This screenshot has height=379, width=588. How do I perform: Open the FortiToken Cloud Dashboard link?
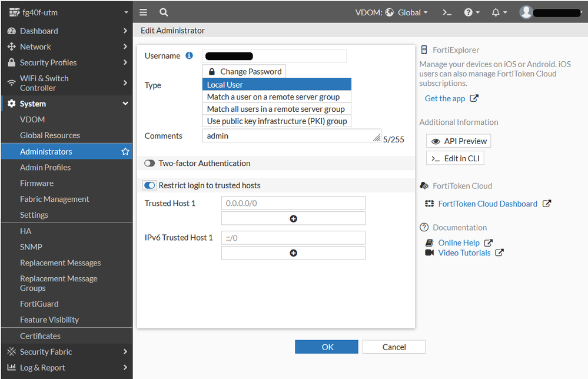point(487,204)
